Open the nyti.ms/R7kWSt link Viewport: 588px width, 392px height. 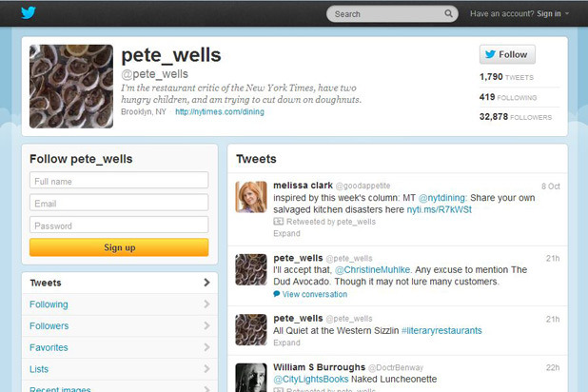point(440,209)
